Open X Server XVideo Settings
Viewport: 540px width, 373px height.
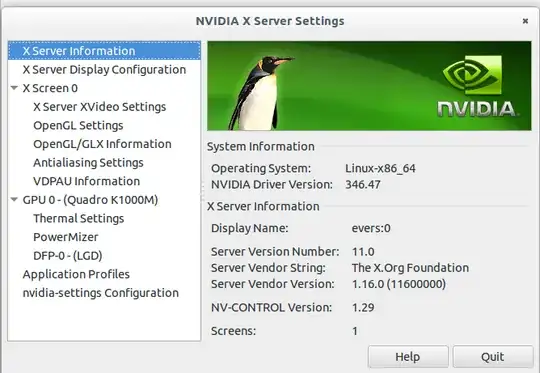(x=100, y=107)
